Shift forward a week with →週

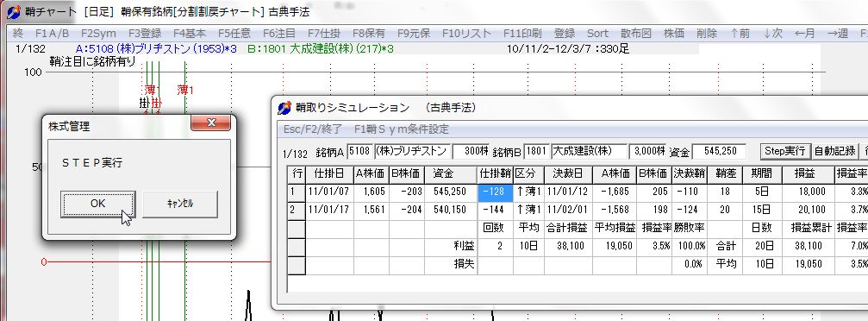(x=838, y=34)
